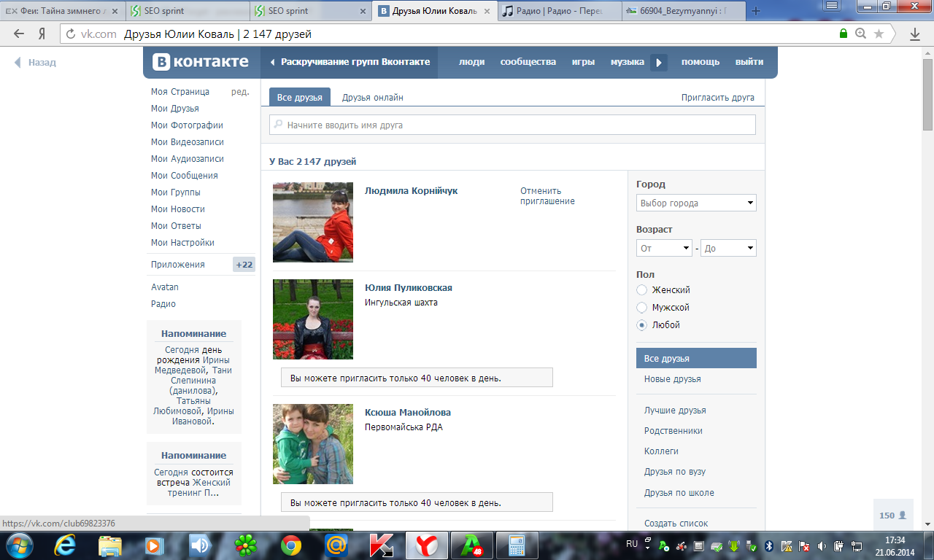Screen dimensions: 934x560
Task: Open the green A taskbar application
Action: 471,545
